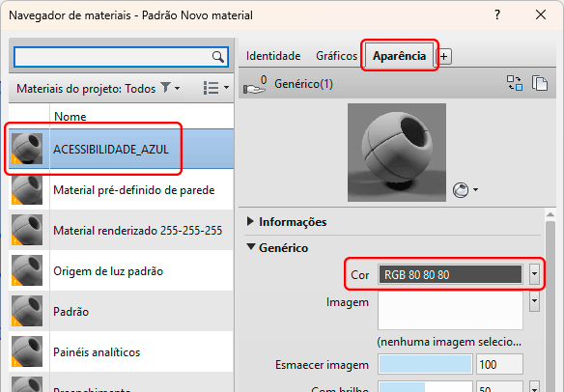This screenshot has width=564, height=392.
Task: Click Origem de luz padrão thumbnail
Action: (27, 270)
